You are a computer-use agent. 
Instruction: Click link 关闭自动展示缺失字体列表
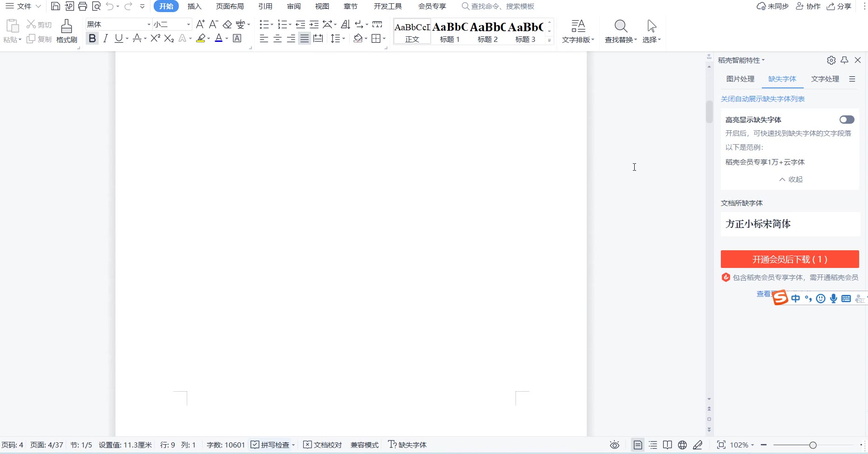click(763, 99)
